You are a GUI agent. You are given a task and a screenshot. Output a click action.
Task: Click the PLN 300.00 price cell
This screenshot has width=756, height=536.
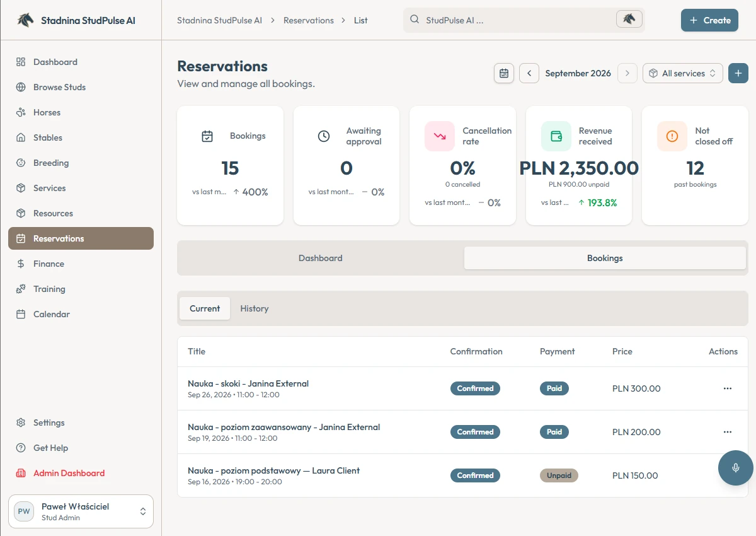[636, 388]
